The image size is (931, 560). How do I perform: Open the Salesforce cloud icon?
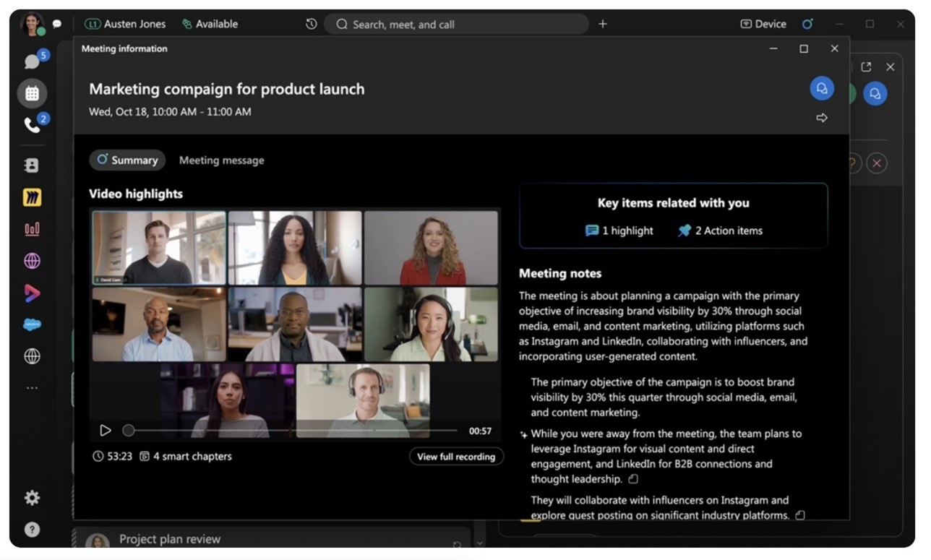click(x=32, y=324)
